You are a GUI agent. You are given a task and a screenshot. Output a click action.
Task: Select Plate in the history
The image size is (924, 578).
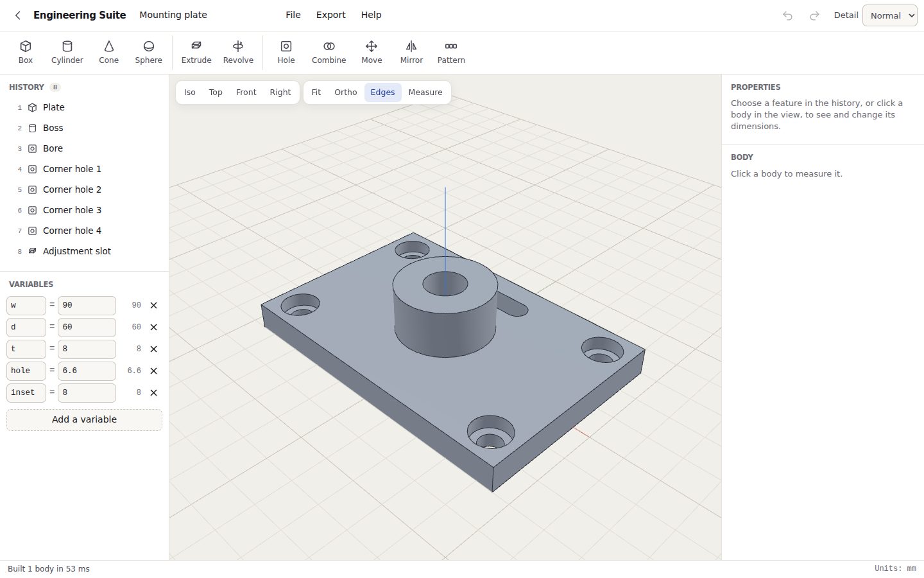[x=84, y=107]
